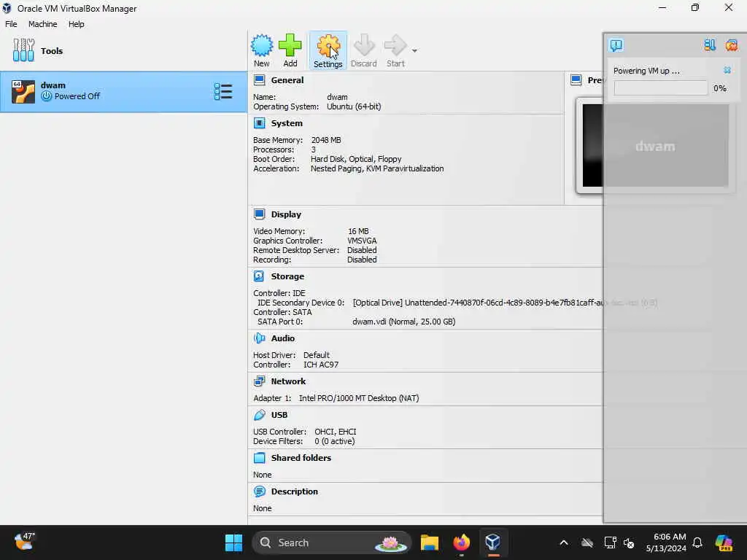747x560 pixels.
Task: Open System settings header link
Action: tap(287, 123)
